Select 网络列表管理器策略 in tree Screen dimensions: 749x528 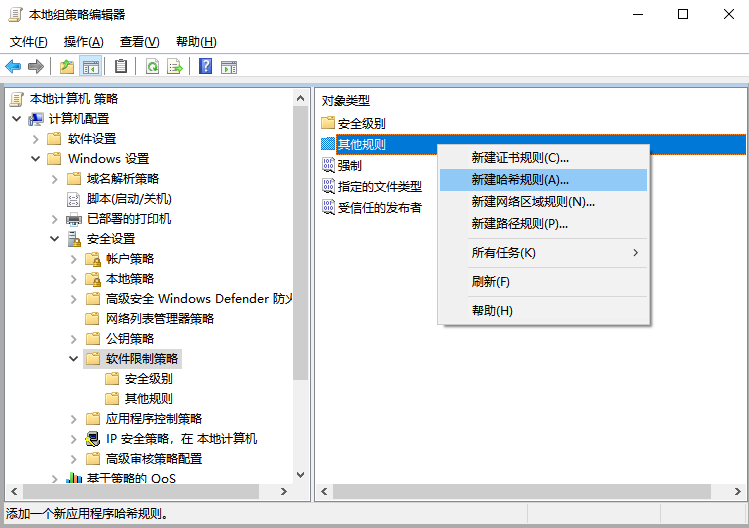click(160, 319)
